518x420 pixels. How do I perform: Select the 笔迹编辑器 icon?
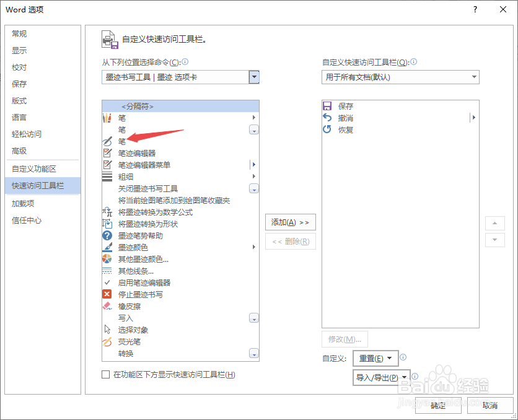107,153
